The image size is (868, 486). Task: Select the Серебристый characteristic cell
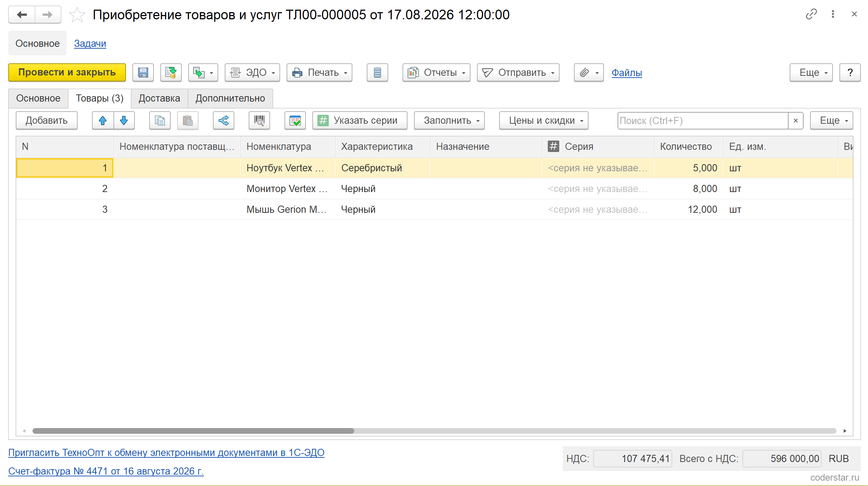coord(382,168)
